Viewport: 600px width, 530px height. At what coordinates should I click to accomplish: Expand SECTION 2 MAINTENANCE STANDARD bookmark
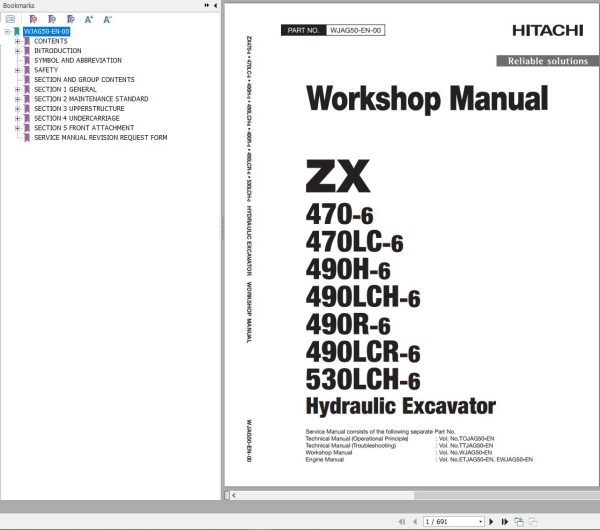[x=17, y=99]
